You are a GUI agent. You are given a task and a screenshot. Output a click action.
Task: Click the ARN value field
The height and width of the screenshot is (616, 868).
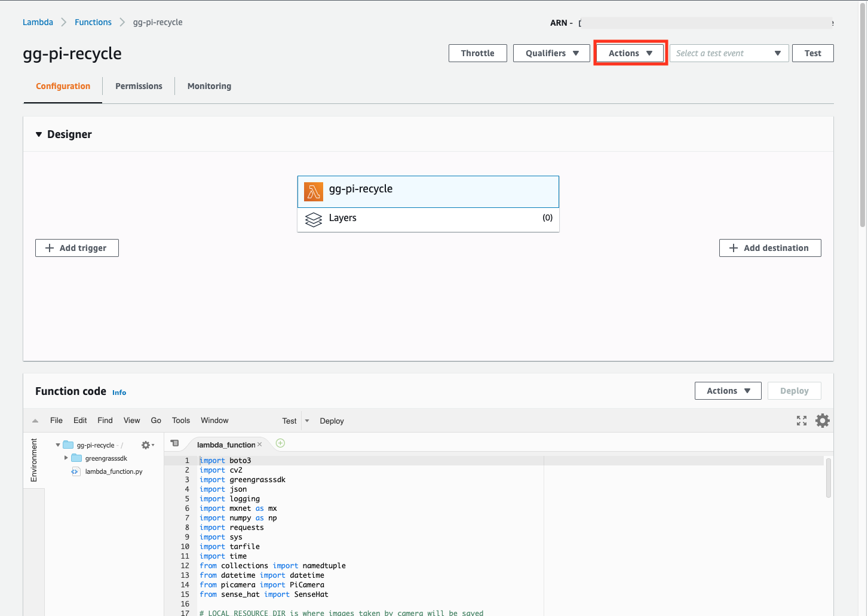click(x=706, y=23)
